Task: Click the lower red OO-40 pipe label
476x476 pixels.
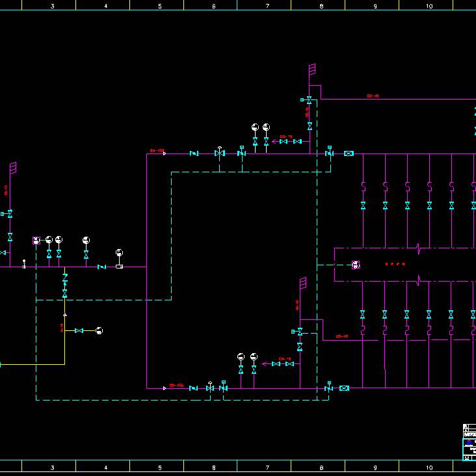Action: click(x=342, y=336)
